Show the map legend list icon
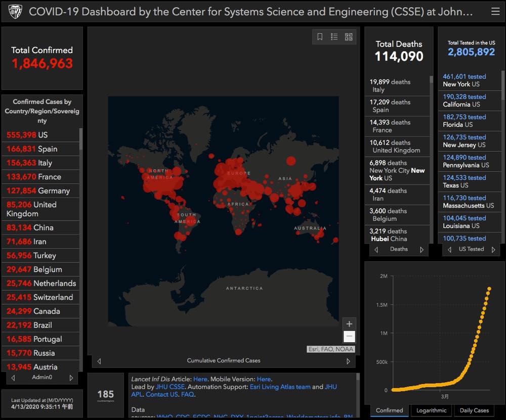 [334, 37]
